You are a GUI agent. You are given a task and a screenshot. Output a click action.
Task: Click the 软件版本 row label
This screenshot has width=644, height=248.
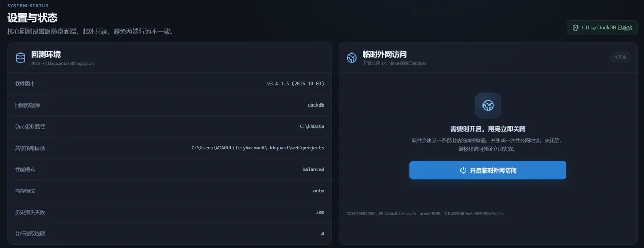pos(25,84)
